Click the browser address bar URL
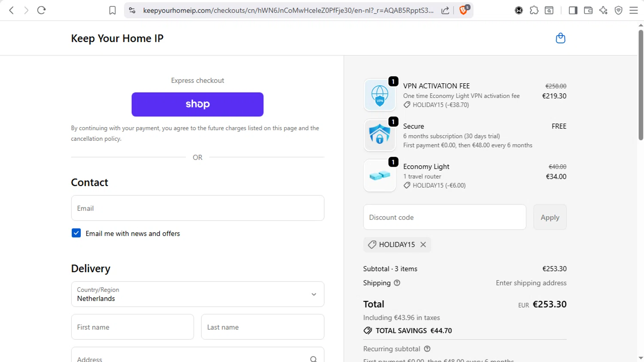This screenshot has height=362, width=644. pos(288,10)
